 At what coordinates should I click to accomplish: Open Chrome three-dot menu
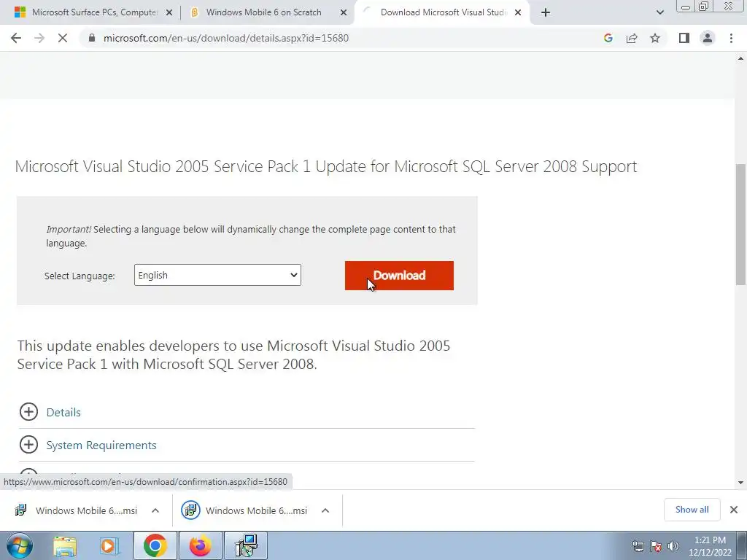click(x=731, y=38)
